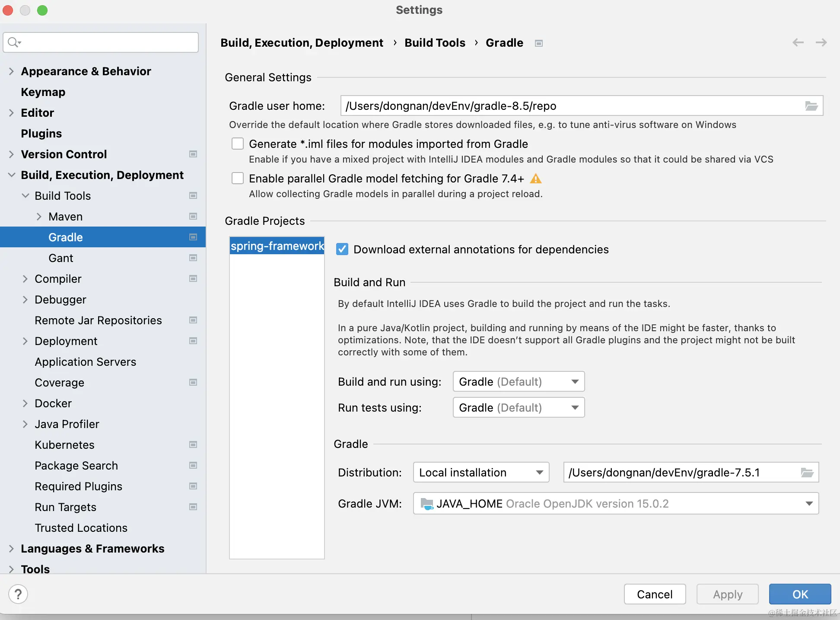
Task: Enable Generate *.iml files checkbox
Action: [238, 144]
